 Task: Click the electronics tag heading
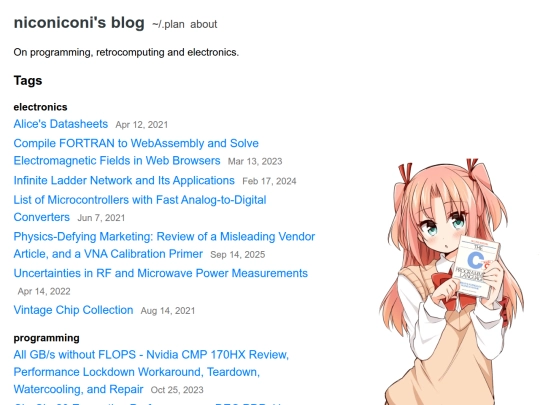click(x=40, y=107)
